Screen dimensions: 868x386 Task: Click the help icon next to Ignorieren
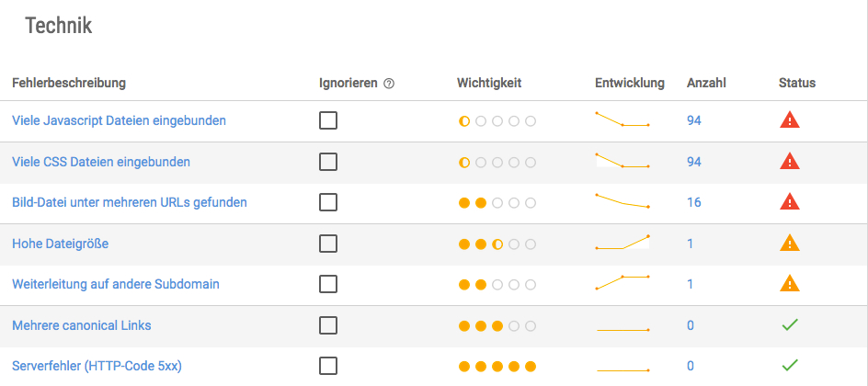click(x=389, y=84)
